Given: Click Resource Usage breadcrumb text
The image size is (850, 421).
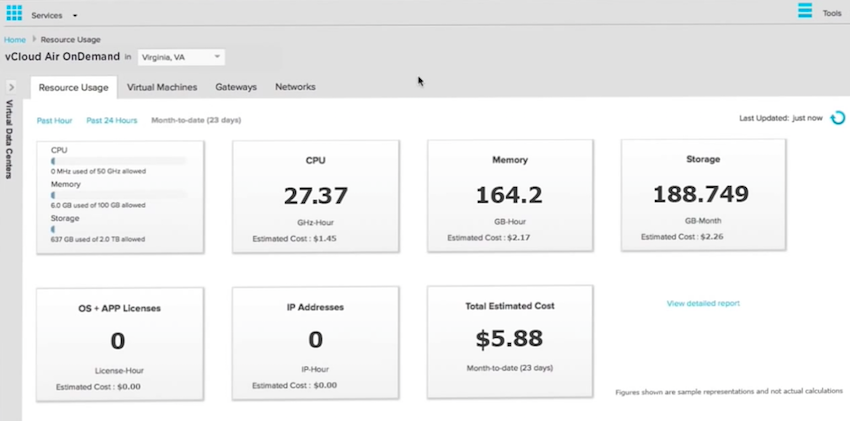Looking at the screenshot, I should point(70,40).
